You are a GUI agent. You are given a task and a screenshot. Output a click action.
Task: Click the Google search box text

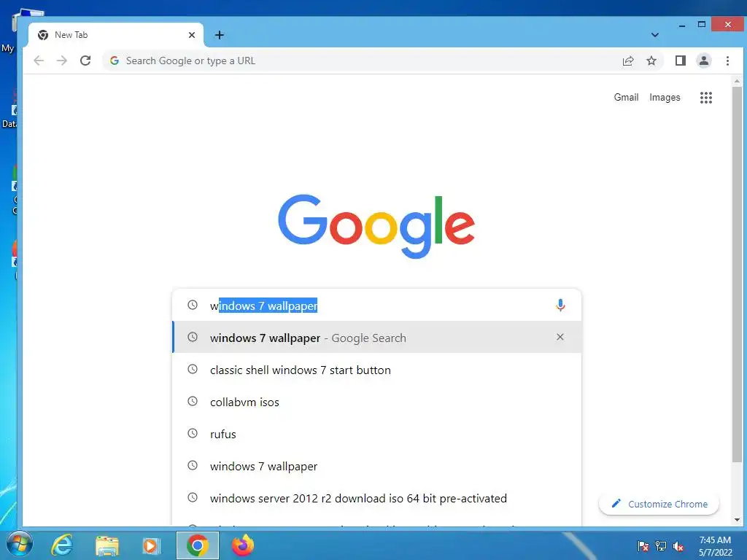(263, 306)
